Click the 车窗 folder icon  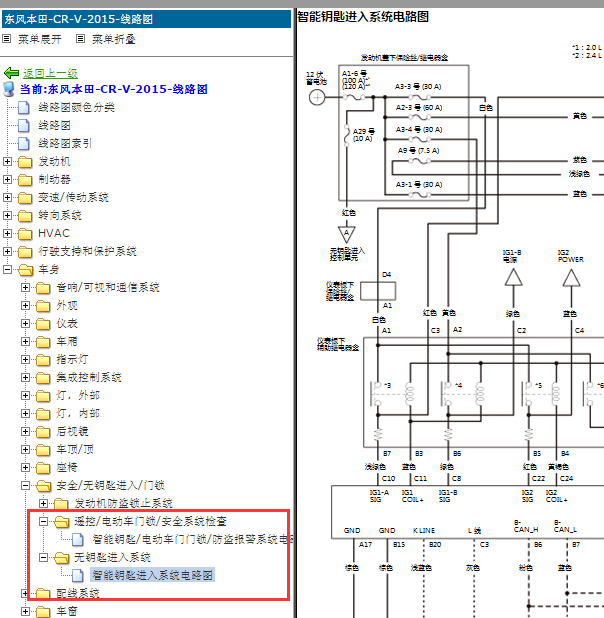pos(43,612)
